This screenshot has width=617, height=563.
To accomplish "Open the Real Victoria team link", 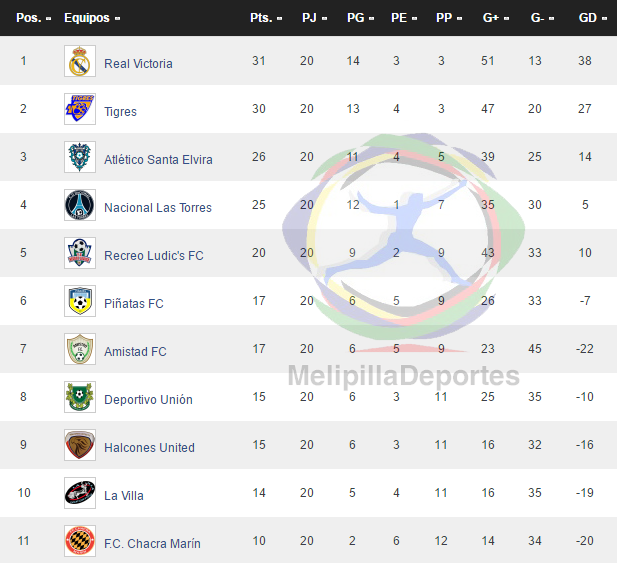I will tap(138, 63).
